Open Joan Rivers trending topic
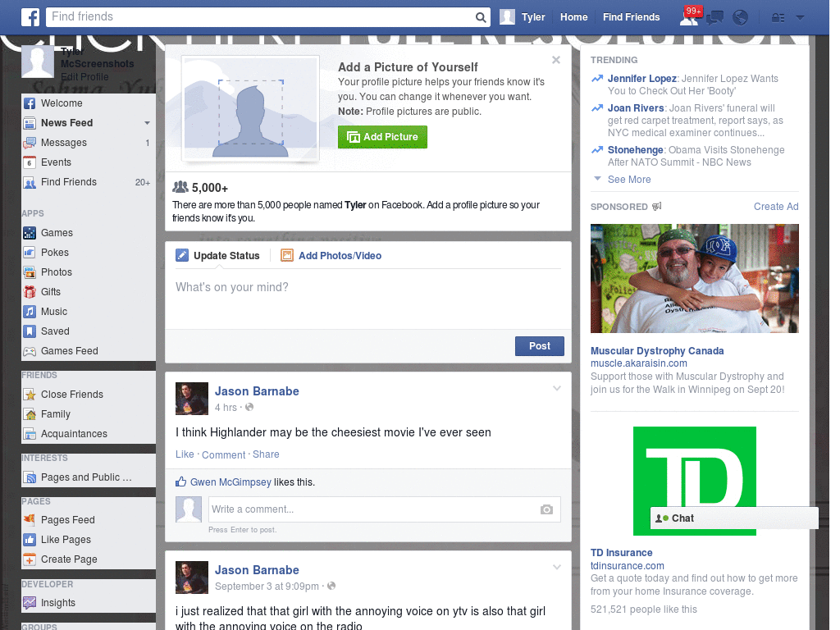840x630 pixels. (636, 108)
